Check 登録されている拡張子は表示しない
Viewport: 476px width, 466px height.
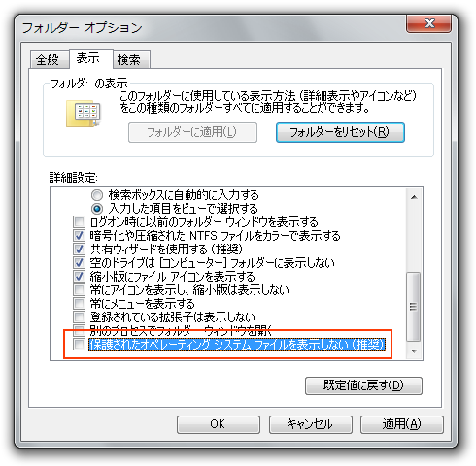79,317
